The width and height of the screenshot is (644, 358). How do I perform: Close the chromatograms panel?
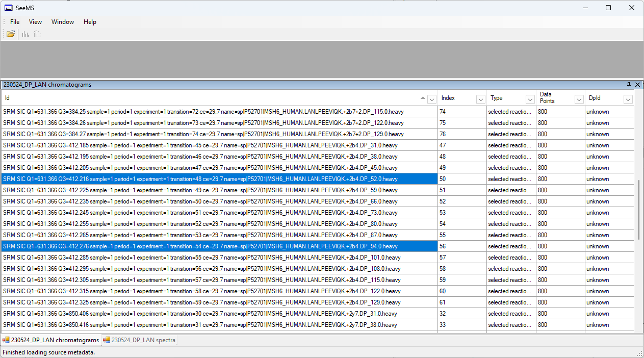(637, 85)
